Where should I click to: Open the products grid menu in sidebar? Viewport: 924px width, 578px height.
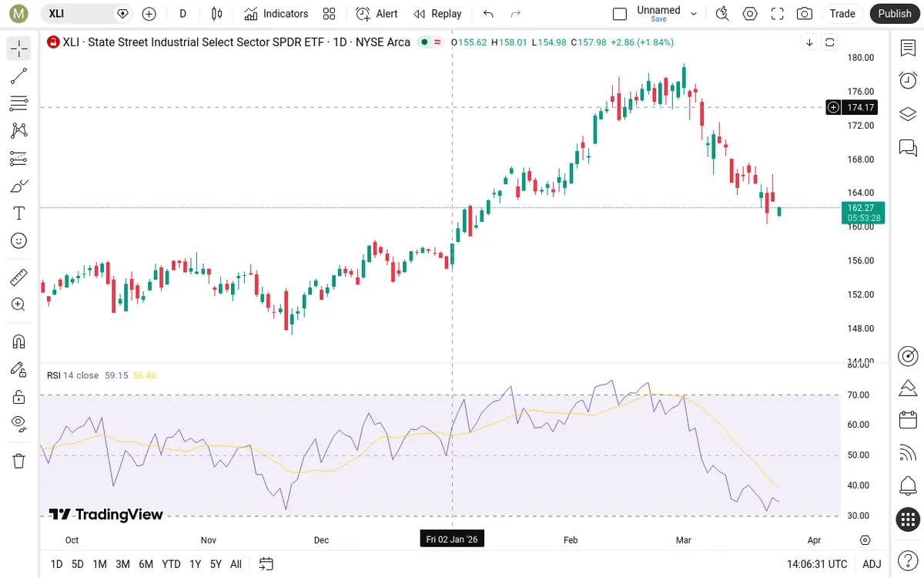pyautogui.click(x=908, y=519)
